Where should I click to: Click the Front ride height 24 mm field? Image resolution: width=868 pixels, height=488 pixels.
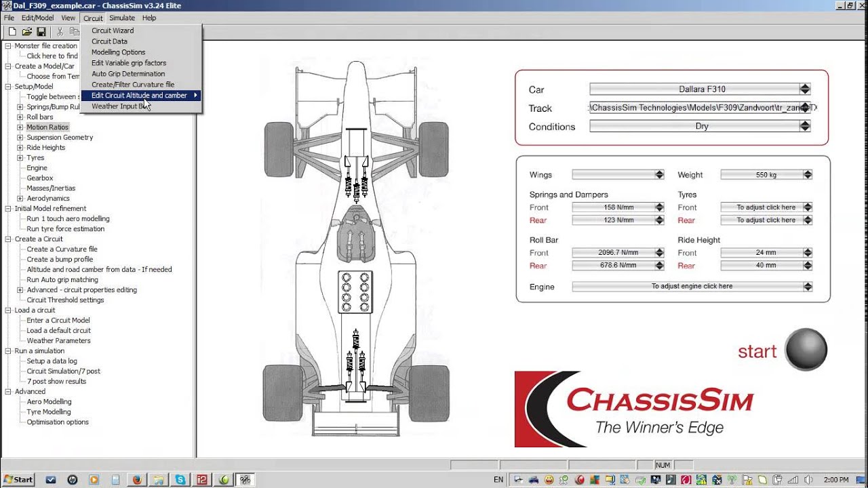point(766,253)
